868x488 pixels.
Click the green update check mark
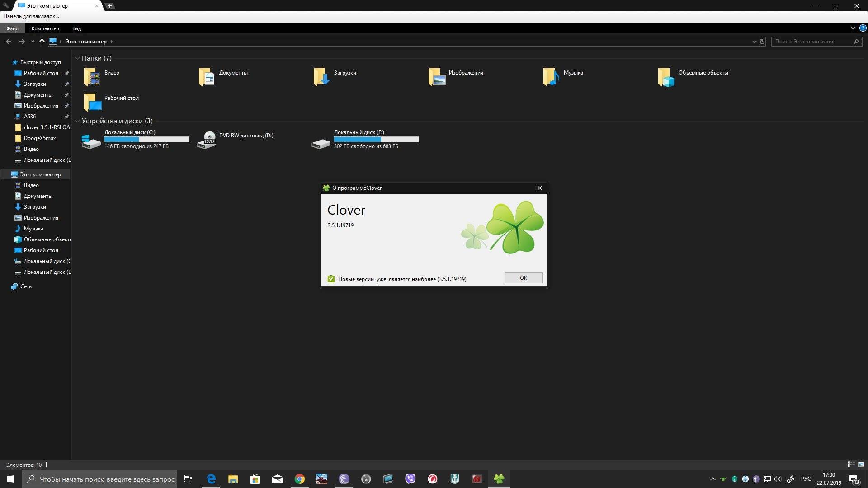[331, 279]
